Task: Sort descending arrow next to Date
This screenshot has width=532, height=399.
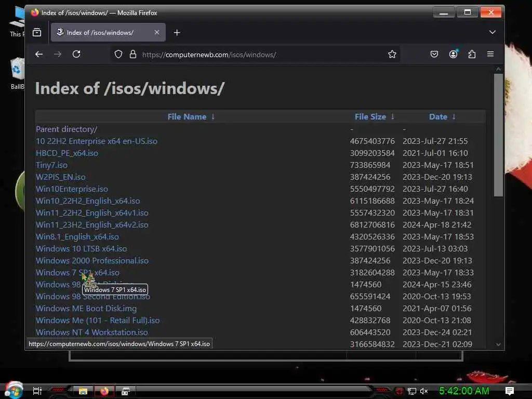Action: tap(454, 116)
